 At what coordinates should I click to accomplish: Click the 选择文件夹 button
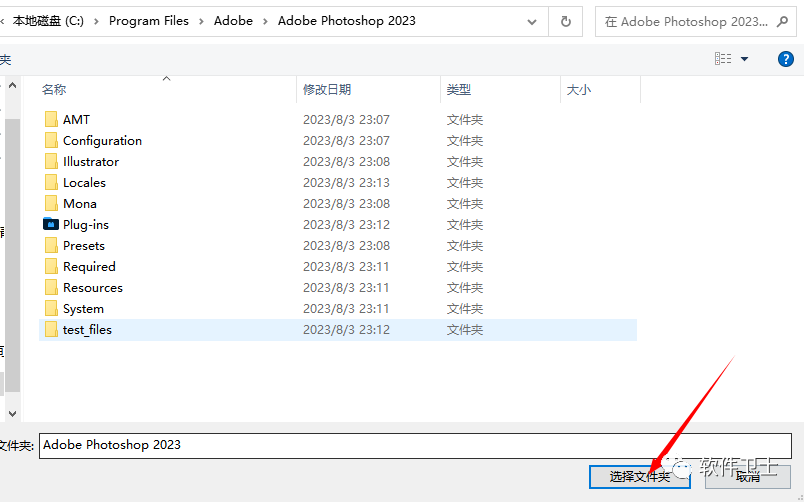pyautogui.click(x=639, y=477)
